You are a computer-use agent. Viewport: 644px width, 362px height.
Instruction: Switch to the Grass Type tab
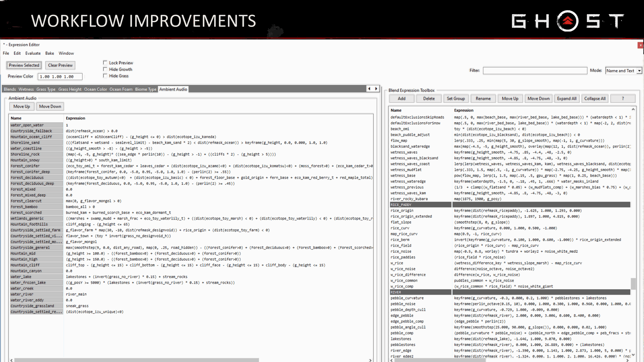(x=46, y=89)
